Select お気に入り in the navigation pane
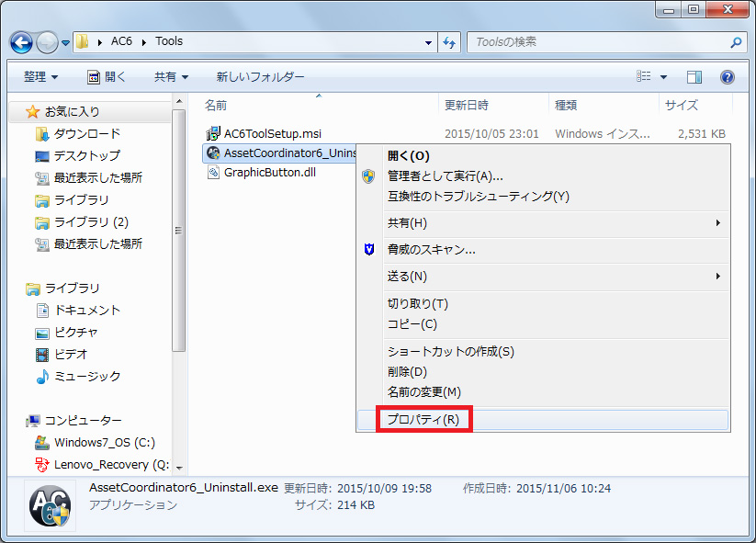 coord(73,112)
